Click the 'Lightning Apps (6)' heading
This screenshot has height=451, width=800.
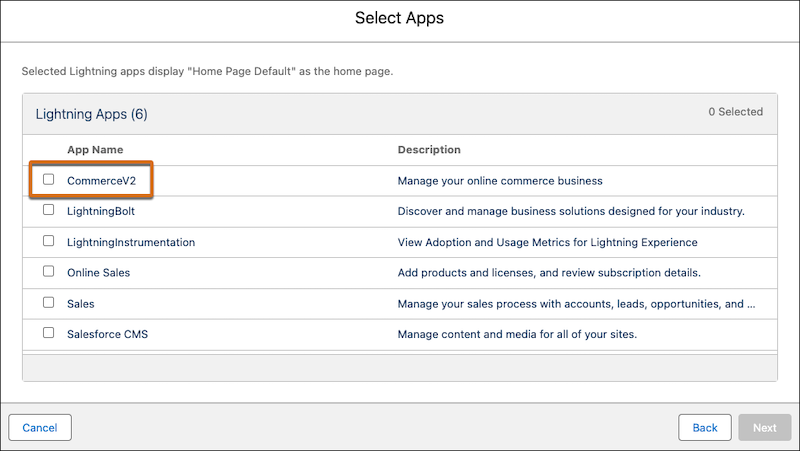pos(91,114)
